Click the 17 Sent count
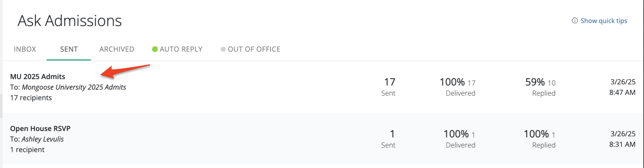Image resolution: width=644 pixels, height=168 pixels. 389,82
